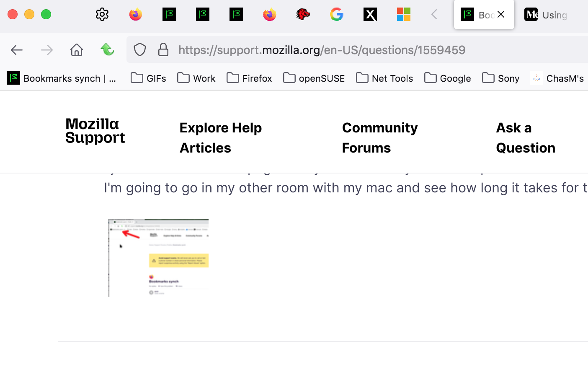The height and width of the screenshot is (373, 588).
Task: Open the Community Forums menu
Action: [380, 137]
